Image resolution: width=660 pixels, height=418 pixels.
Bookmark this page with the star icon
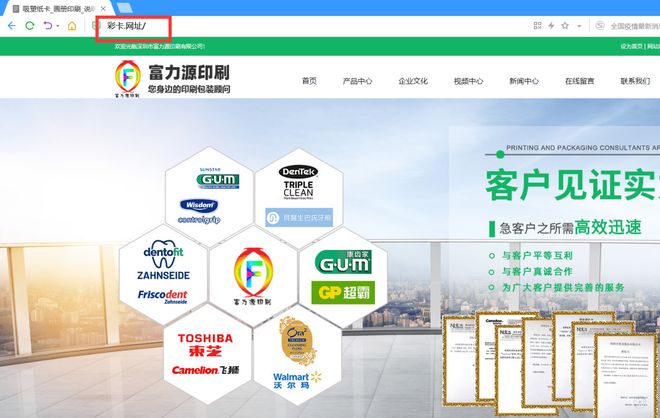[565, 26]
